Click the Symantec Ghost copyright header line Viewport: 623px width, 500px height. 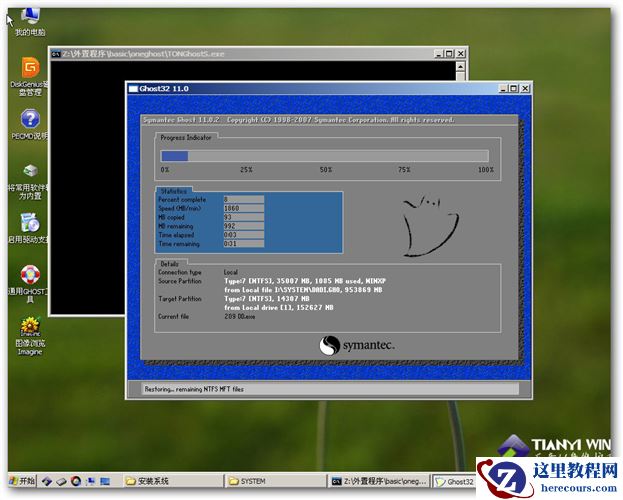(x=299, y=120)
